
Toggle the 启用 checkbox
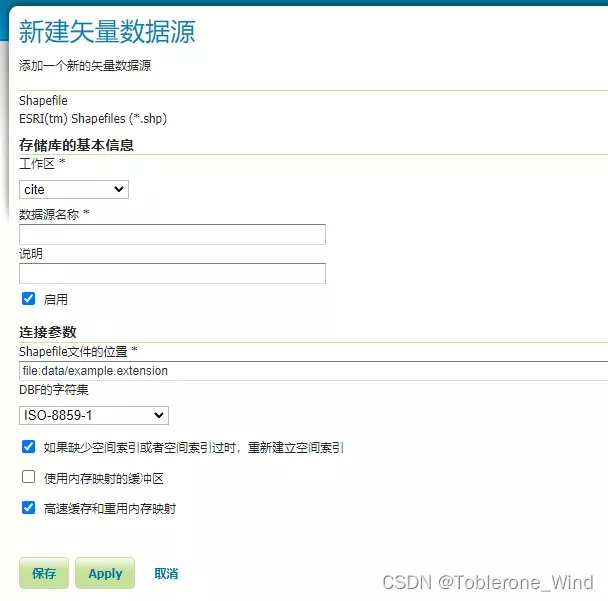point(28,299)
